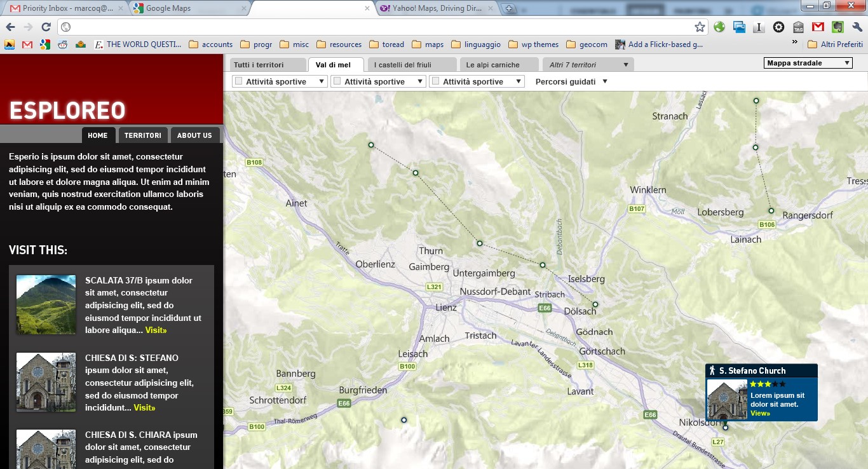Image resolution: width=868 pixels, height=469 pixels.
Task: Open the 'misc' bookmark folder
Action: click(294, 44)
